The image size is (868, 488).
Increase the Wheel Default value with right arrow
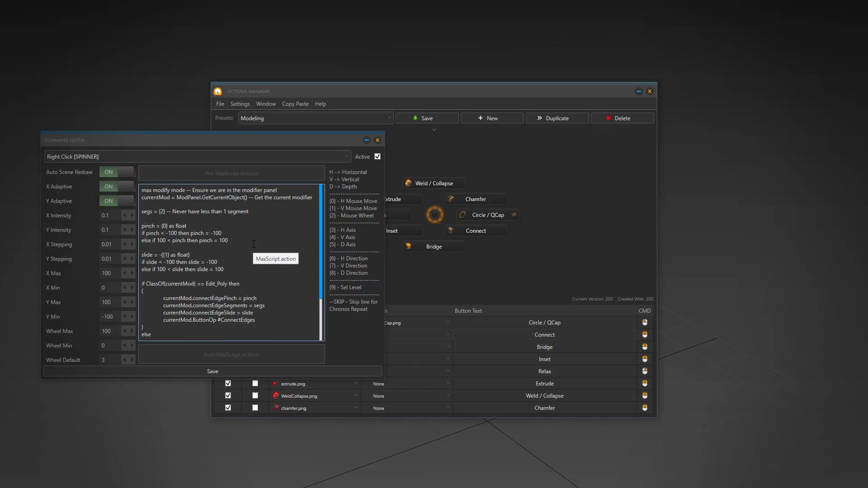(x=132, y=360)
